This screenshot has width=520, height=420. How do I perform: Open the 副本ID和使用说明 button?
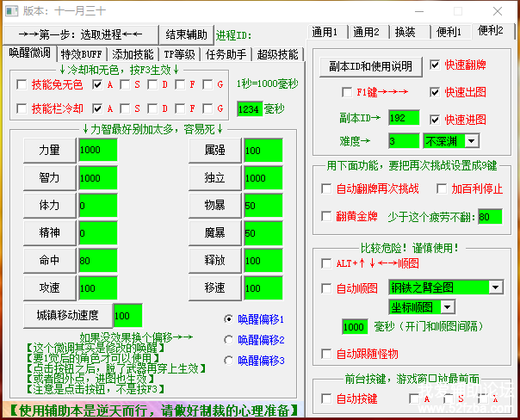click(x=370, y=66)
